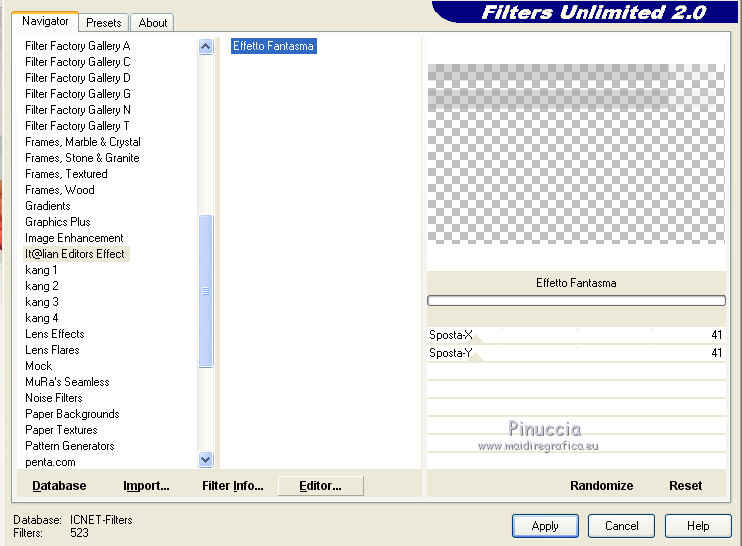Select Lens Flares category
The height and width of the screenshot is (546, 742).
point(52,350)
